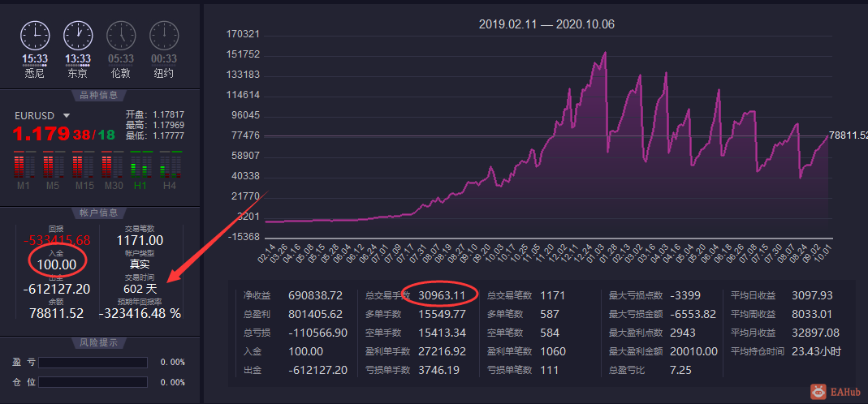Click the 净收益 value 690838.72
The image size is (868, 404).
pyautogui.click(x=316, y=295)
